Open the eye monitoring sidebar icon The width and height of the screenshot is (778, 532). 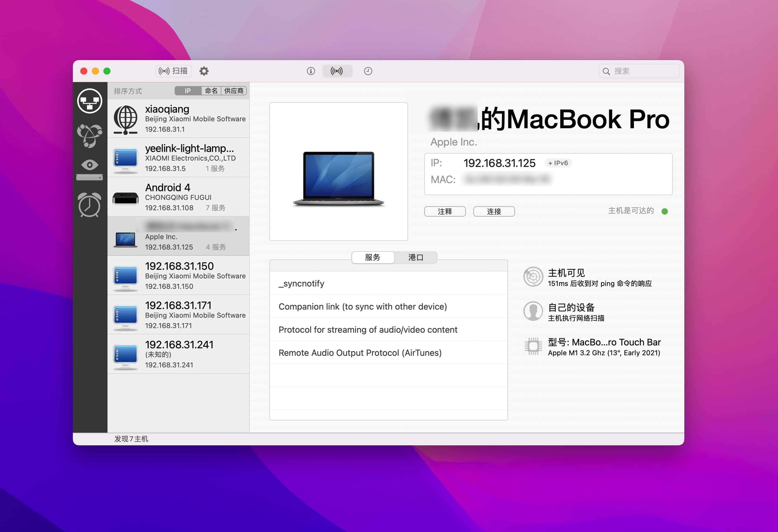(89, 170)
